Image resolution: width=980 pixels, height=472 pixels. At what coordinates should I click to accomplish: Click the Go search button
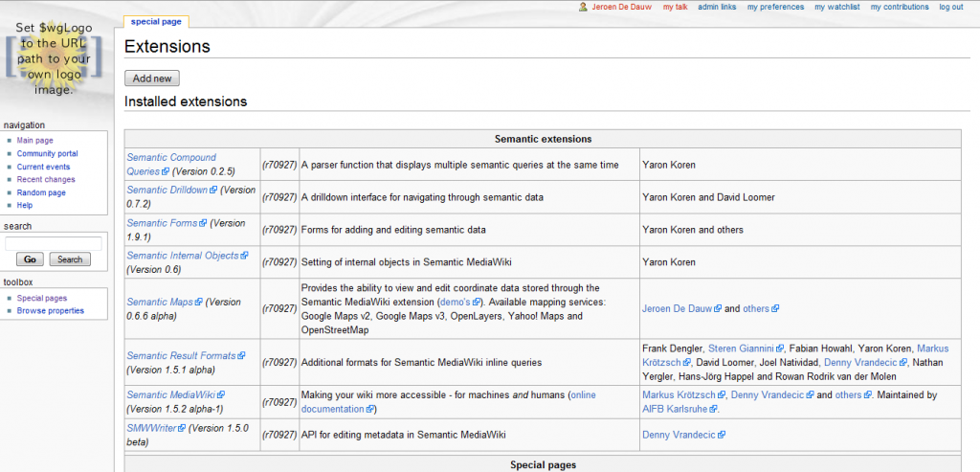click(x=30, y=259)
